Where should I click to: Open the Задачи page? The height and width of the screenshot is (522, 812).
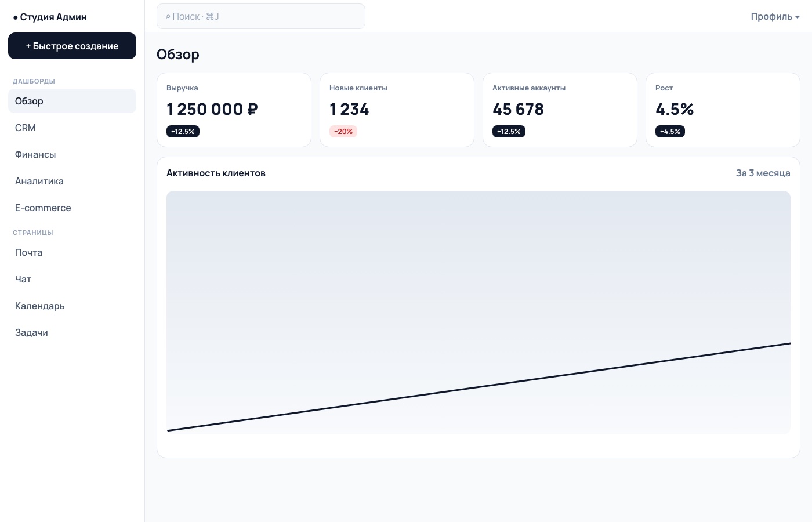[x=72, y=332]
